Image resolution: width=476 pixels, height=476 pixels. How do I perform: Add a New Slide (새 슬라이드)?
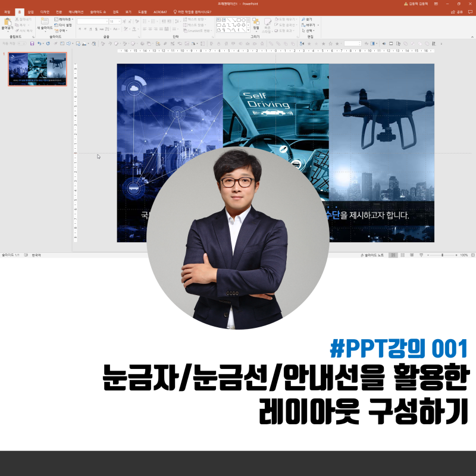[x=45, y=24]
